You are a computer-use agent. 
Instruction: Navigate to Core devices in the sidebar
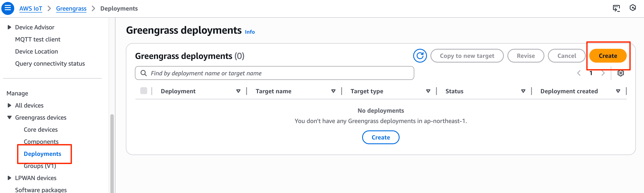tap(41, 129)
